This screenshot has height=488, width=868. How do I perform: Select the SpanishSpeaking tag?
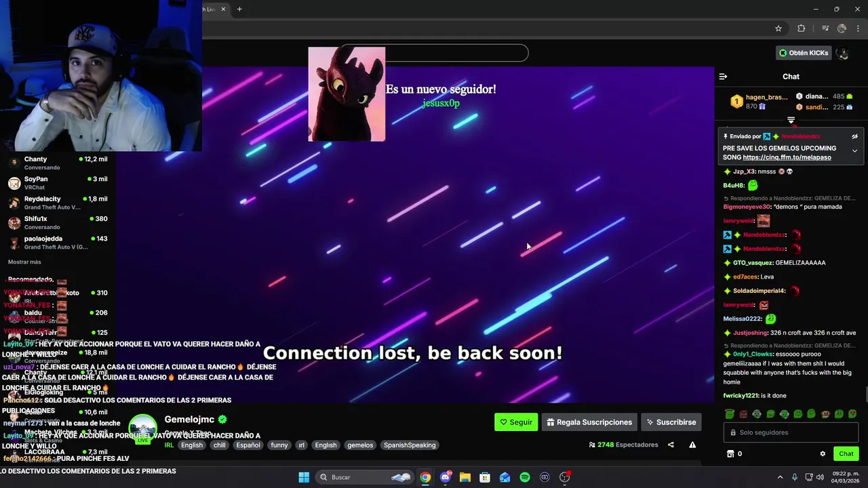coord(410,445)
